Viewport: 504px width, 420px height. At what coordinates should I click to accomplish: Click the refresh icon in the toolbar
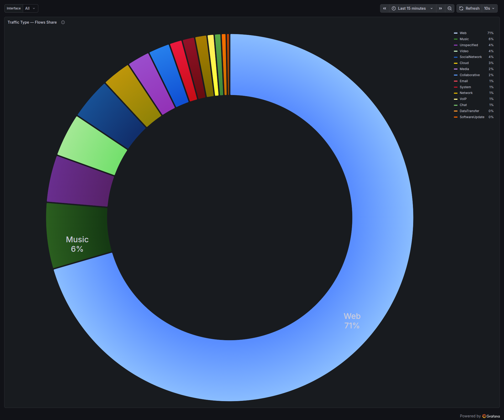point(461,8)
